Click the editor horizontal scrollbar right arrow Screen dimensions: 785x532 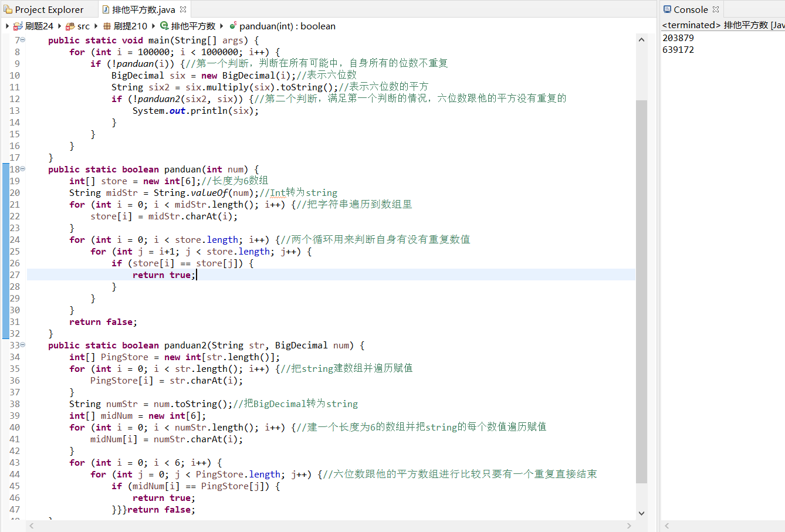coord(629,526)
